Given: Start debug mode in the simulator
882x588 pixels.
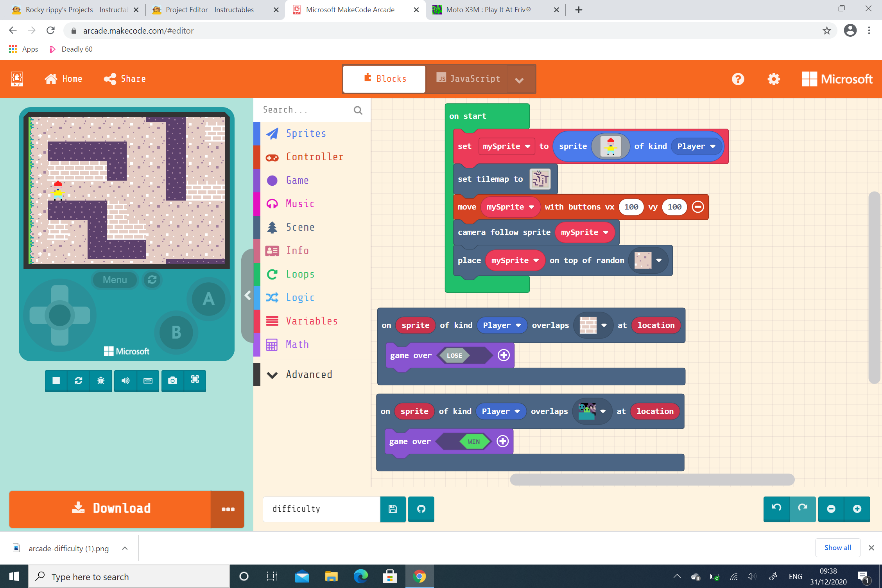Looking at the screenshot, I should (100, 381).
